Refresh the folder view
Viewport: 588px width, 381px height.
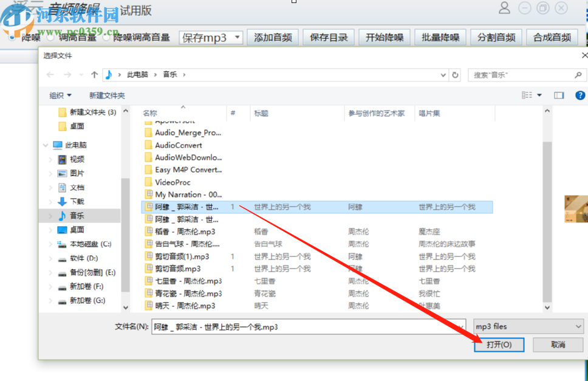455,75
